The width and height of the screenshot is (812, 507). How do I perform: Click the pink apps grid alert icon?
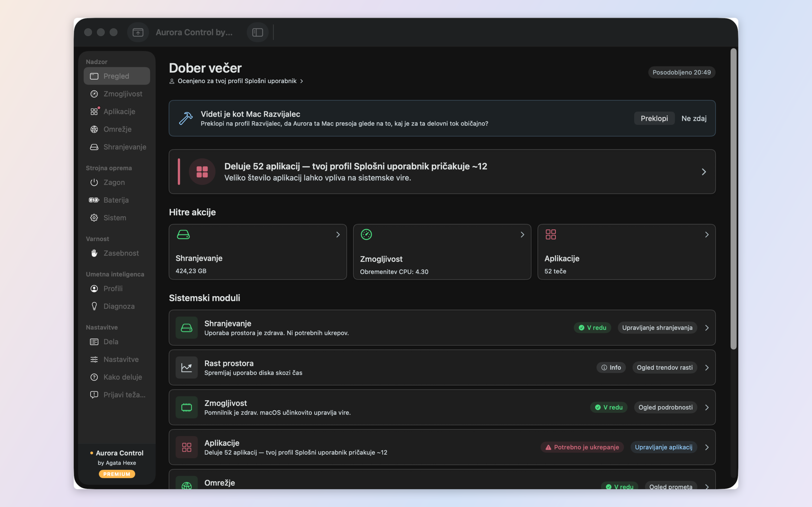point(202,172)
